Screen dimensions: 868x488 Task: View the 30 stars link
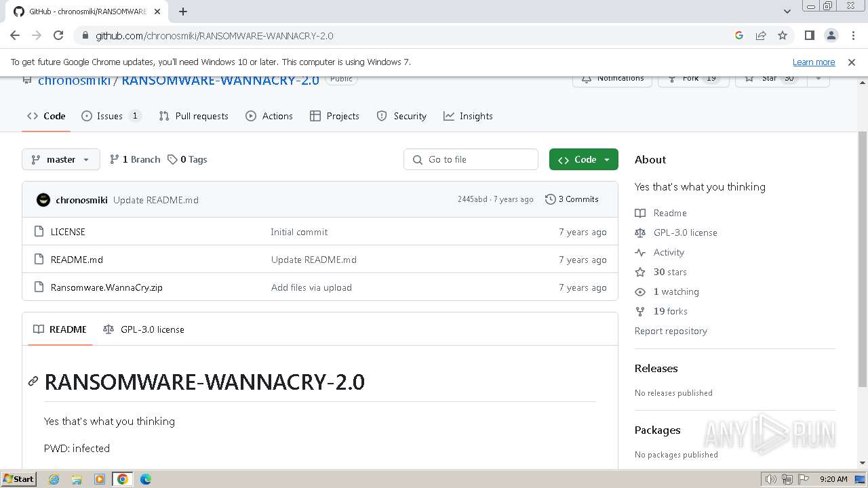pos(661,272)
